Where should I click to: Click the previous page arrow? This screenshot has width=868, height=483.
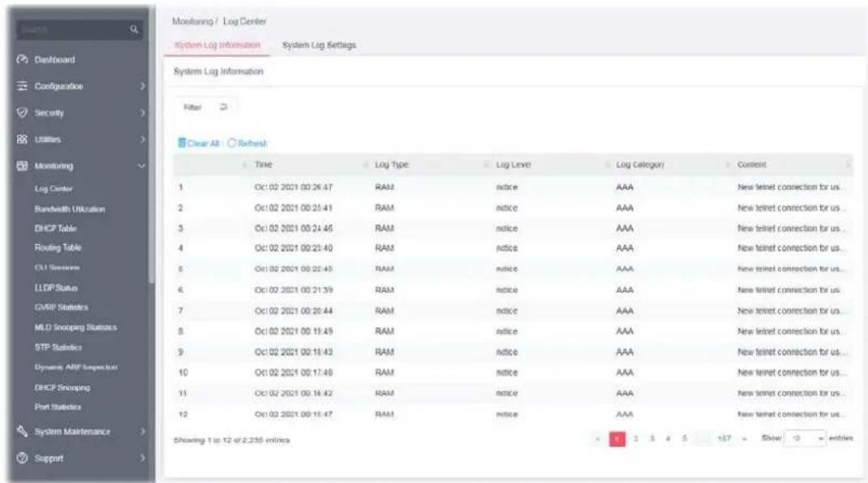(598, 438)
